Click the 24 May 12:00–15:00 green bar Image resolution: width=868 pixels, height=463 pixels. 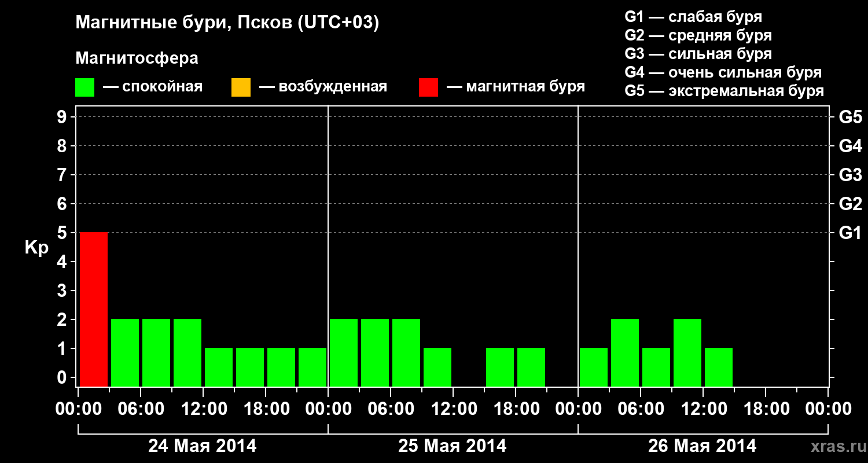click(x=219, y=368)
